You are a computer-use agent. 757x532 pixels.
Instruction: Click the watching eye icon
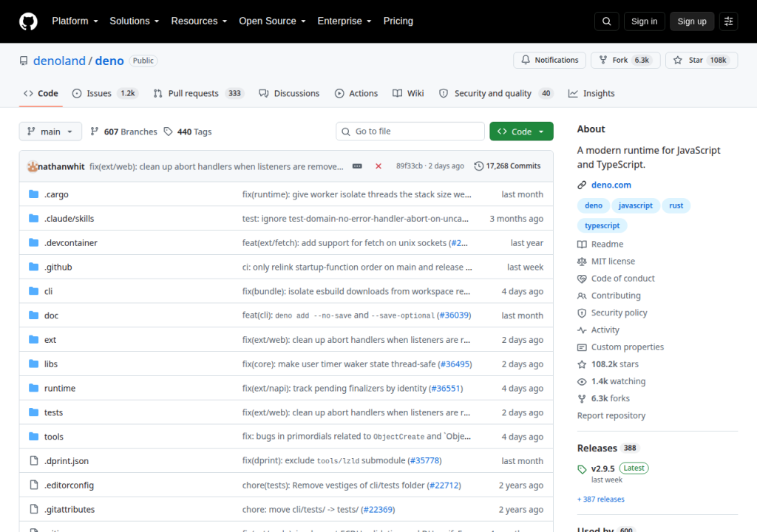tap(582, 381)
